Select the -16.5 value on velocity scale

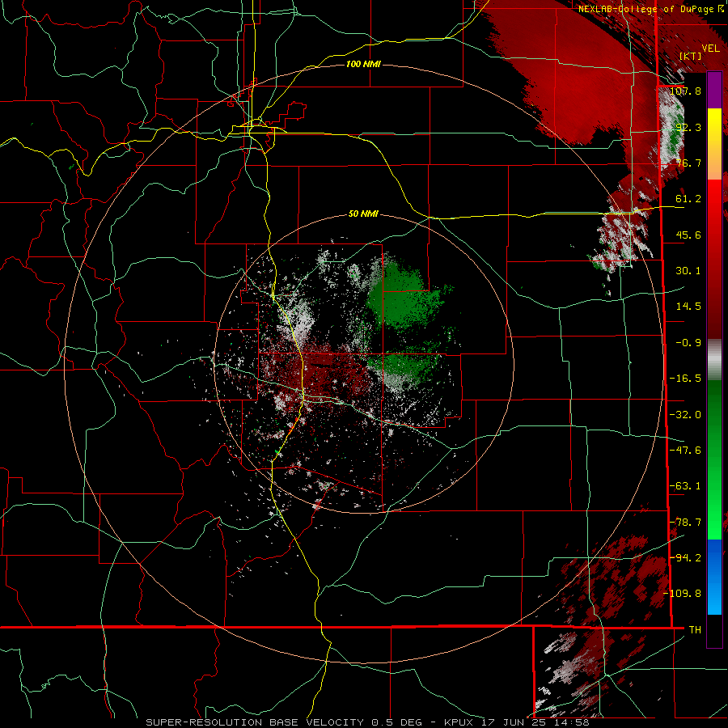(685, 379)
